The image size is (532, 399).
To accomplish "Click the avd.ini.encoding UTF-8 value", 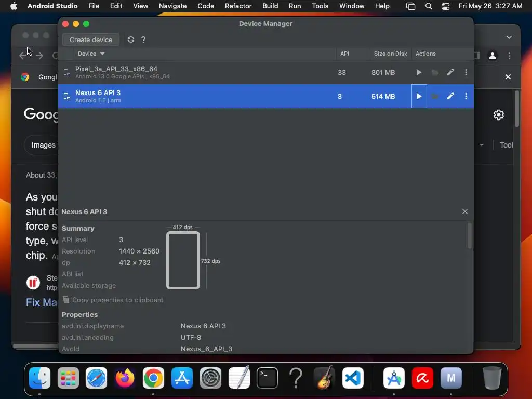I will [x=191, y=337].
